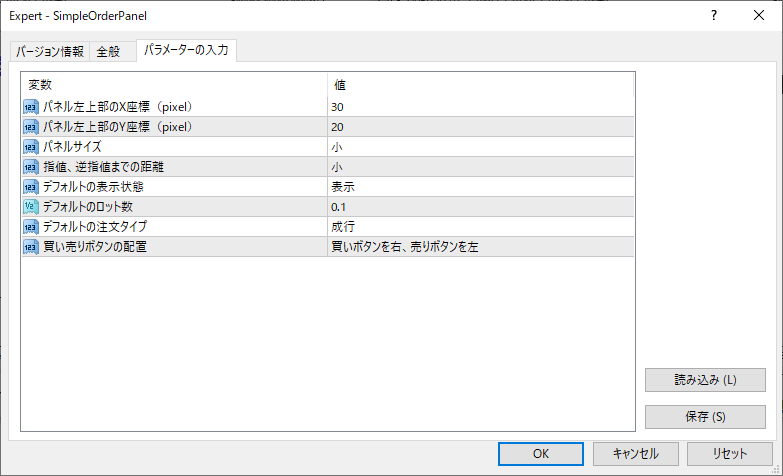Click the 保存 (S) button
Image resolution: width=783 pixels, height=476 pixels.
click(705, 417)
